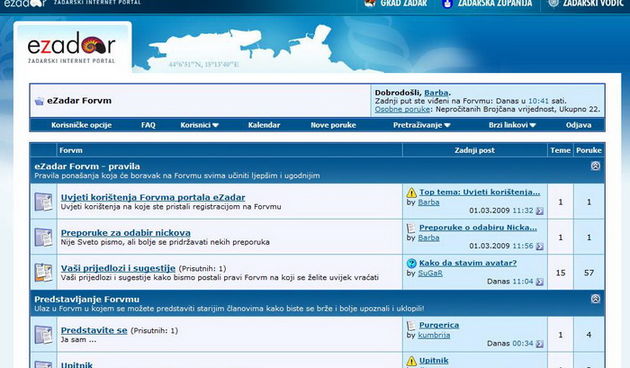630x368 pixels.
Task: Click the 57 posts count cell
Action: tap(589, 273)
